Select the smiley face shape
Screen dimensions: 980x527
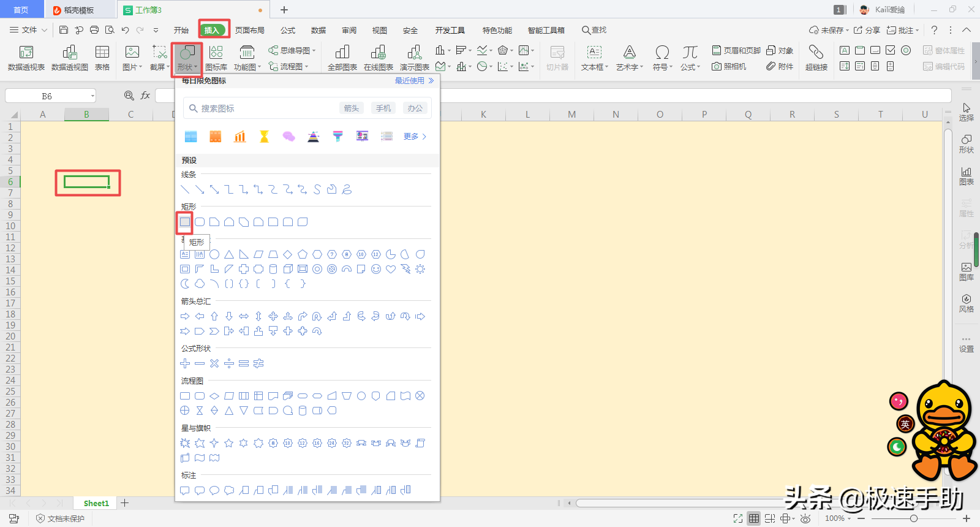376,269
